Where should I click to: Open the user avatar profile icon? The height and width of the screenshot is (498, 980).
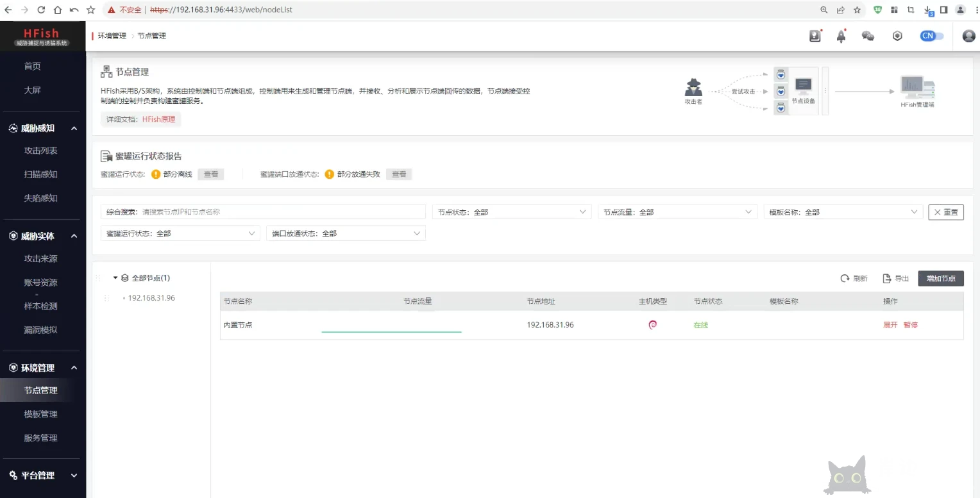pos(968,37)
